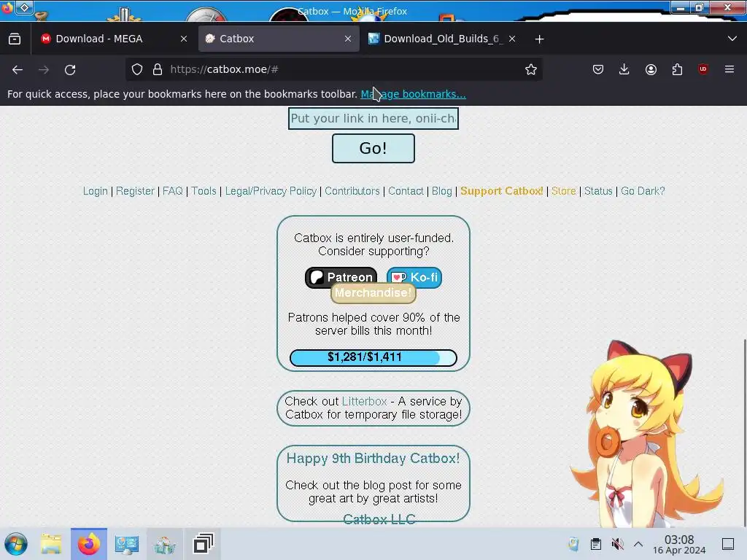Click the $1,281/$1,411 funding progress bar
This screenshot has width=747, height=560.
pos(373,357)
